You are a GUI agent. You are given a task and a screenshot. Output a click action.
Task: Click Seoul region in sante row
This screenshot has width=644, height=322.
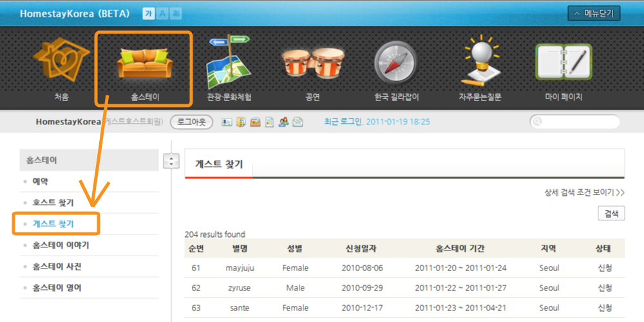point(549,308)
